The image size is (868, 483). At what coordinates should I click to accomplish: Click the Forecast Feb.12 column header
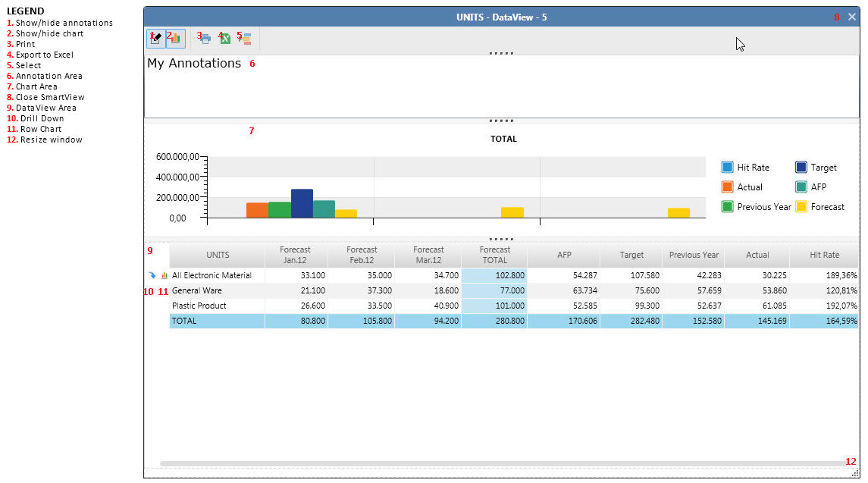tap(362, 255)
